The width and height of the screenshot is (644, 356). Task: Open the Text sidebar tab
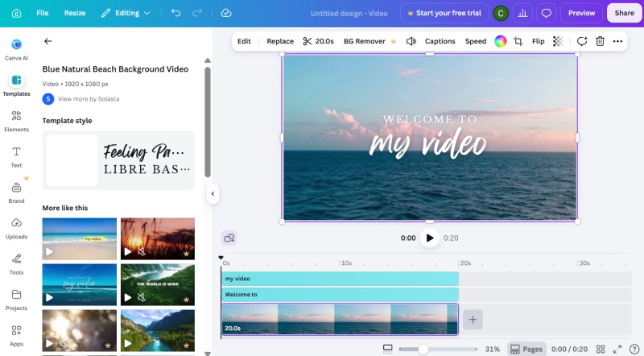[x=16, y=156]
